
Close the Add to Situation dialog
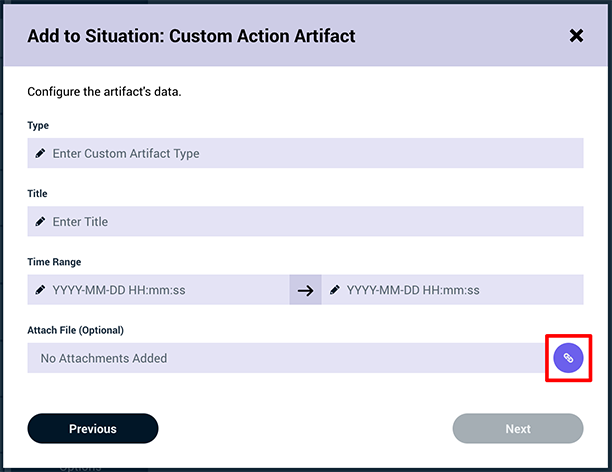point(576,36)
